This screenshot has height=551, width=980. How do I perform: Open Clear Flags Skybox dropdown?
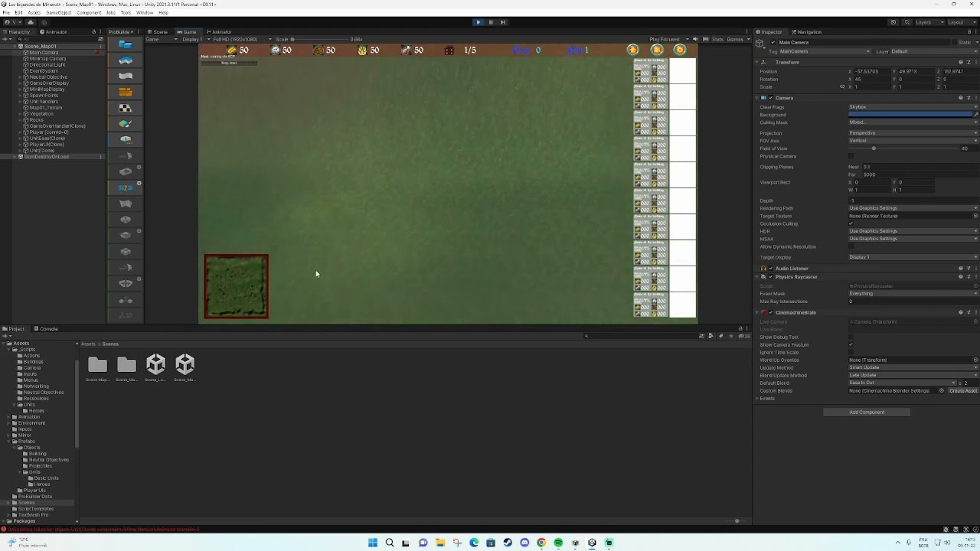(913, 107)
